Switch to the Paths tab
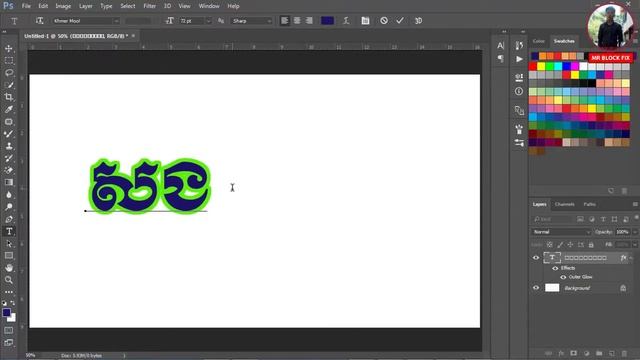This screenshot has height=360, width=640. (x=589, y=204)
